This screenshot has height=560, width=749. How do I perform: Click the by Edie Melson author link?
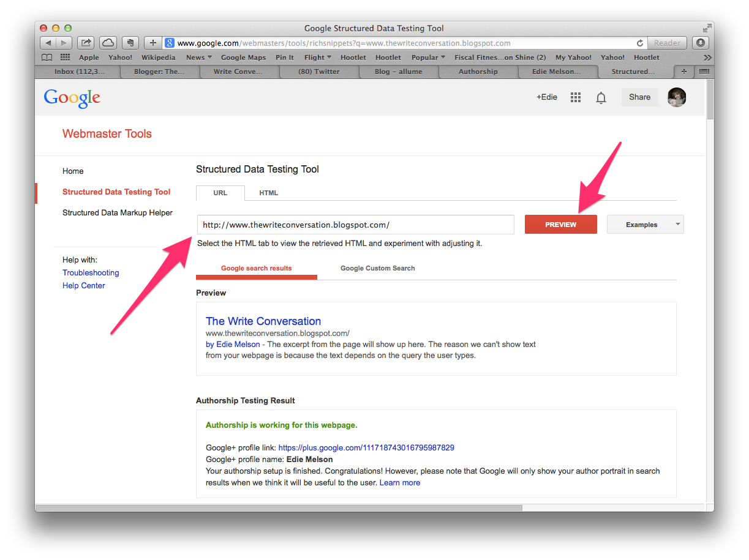[233, 344]
